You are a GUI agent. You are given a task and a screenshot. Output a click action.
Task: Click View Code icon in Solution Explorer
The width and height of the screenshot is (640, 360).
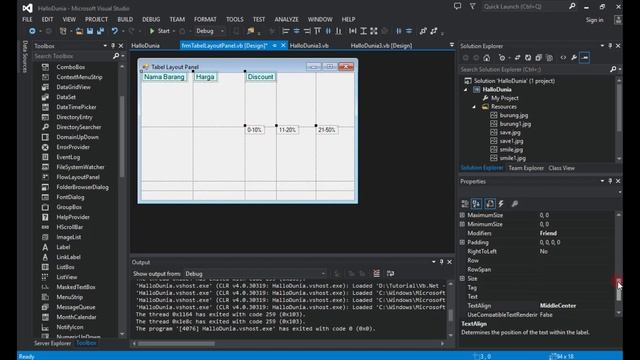click(x=563, y=58)
